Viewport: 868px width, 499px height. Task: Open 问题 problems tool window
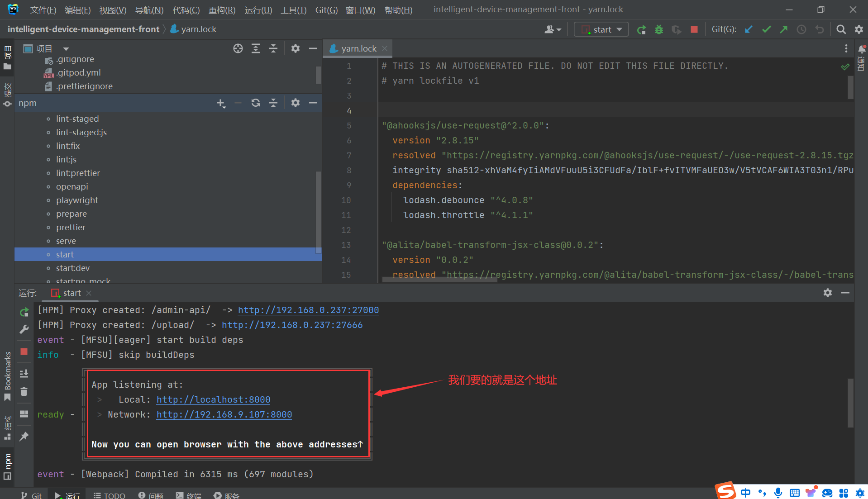151,495
